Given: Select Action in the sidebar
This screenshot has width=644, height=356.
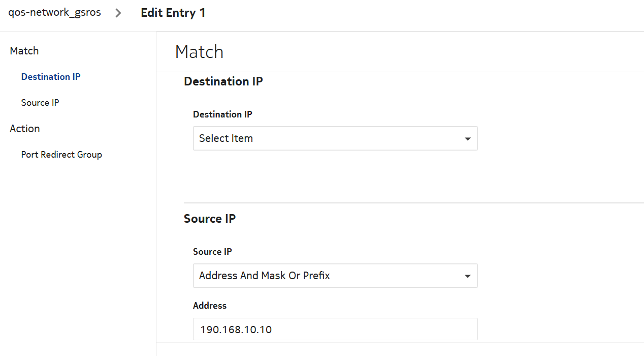Looking at the screenshot, I should (x=25, y=129).
